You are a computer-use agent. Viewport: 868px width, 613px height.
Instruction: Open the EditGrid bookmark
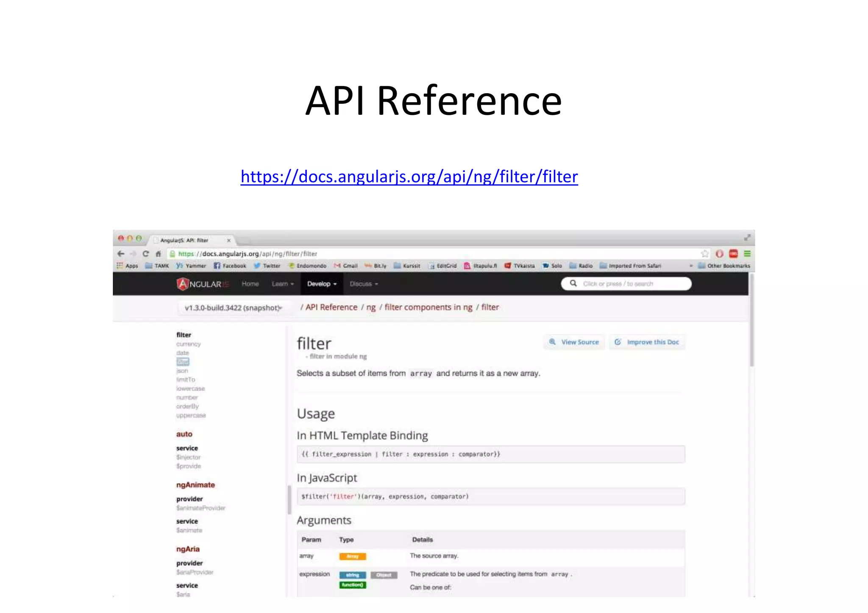coord(442,266)
